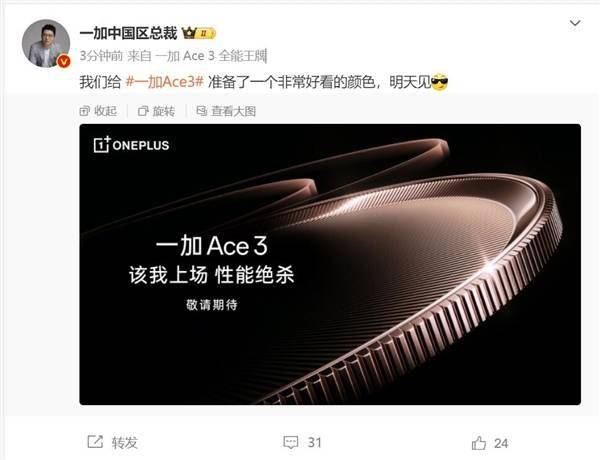Open the comments bubble icon

pyautogui.click(x=291, y=443)
